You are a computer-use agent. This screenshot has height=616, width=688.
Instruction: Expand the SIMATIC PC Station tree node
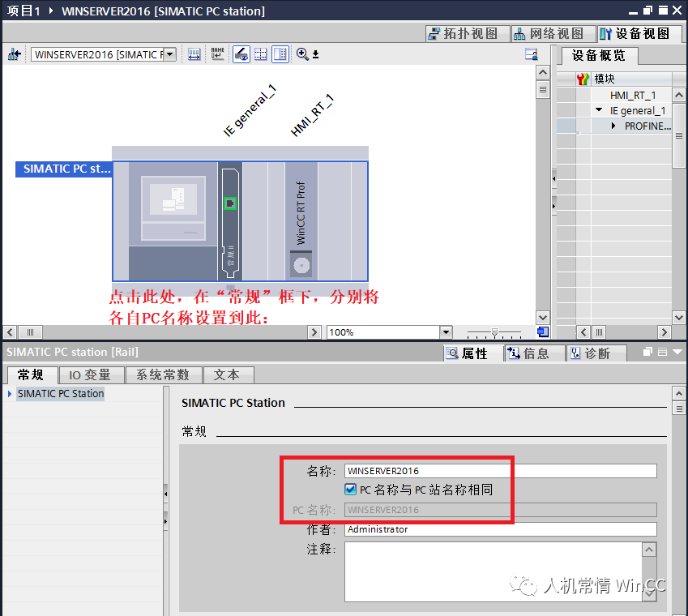pyautogui.click(x=10, y=394)
